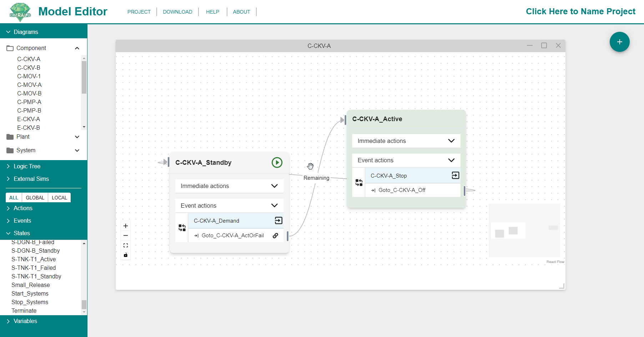Click the Remaining edge label
Viewport: 644px width, 337px height.
coord(316,178)
